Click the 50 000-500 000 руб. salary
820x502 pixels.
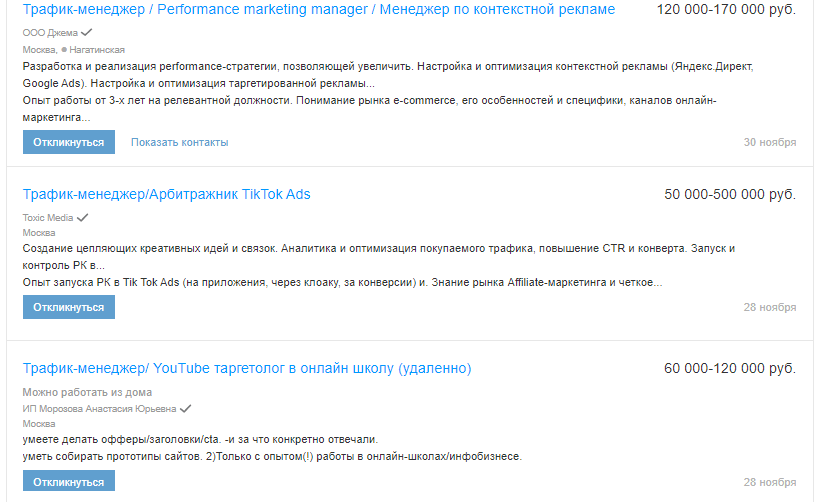tap(730, 194)
